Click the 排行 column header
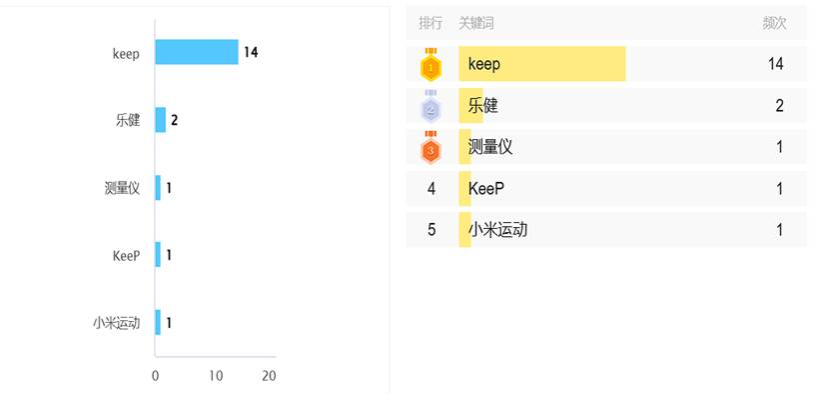Image resolution: width=822 pixels, height=394 pixels. pyautogui.click(x=430, y=23)
